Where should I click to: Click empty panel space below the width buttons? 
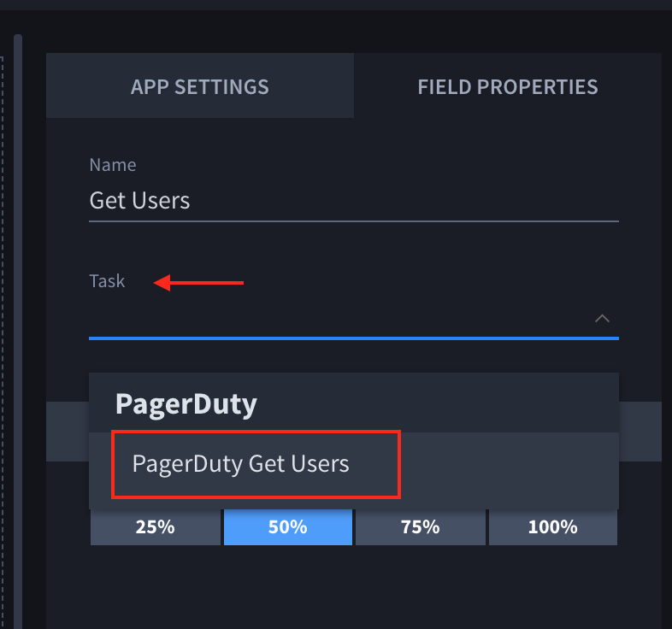click(353, 590)
